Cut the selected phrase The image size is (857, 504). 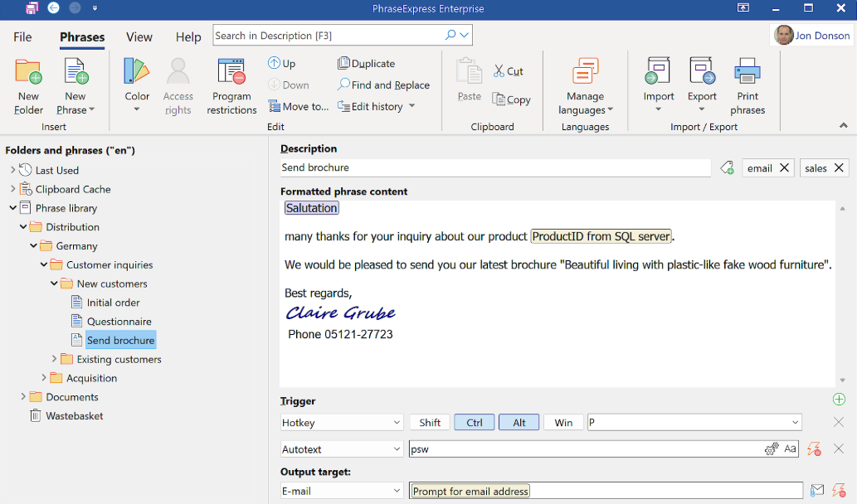coord(509,71)
